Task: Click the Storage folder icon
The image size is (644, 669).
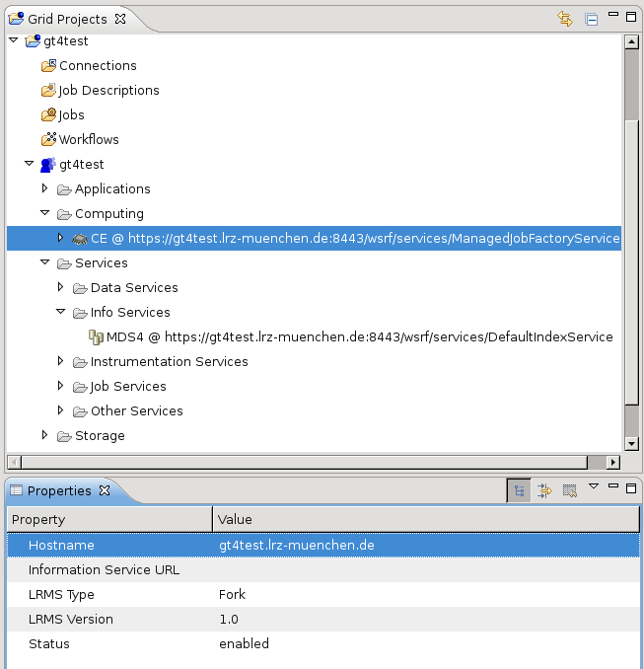Action: 64,436
